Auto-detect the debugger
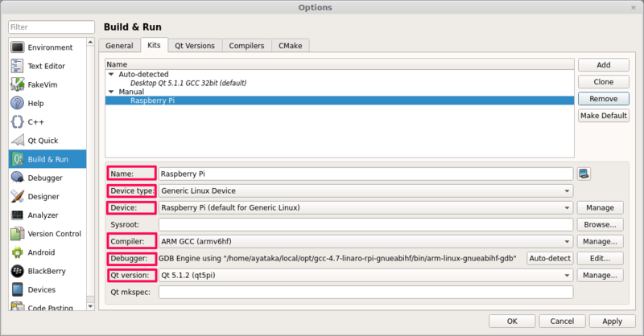Viewport: 644px width, 336px height. [x=550, y=259]
